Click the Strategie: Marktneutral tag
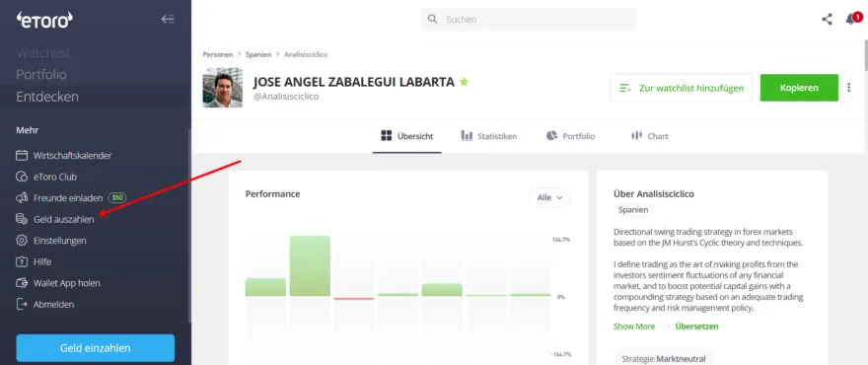This screenshot has height=365, width=868. pos(664,358)
